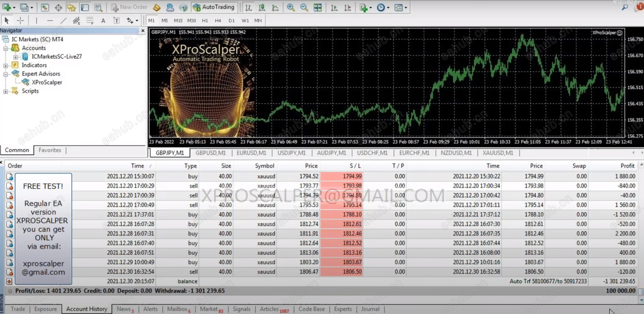Image resolution: width=644 pixels, height=314 pixels.
Task: Switch to the XAUUSD,M1 chart tab
Action: coord(498,153)
